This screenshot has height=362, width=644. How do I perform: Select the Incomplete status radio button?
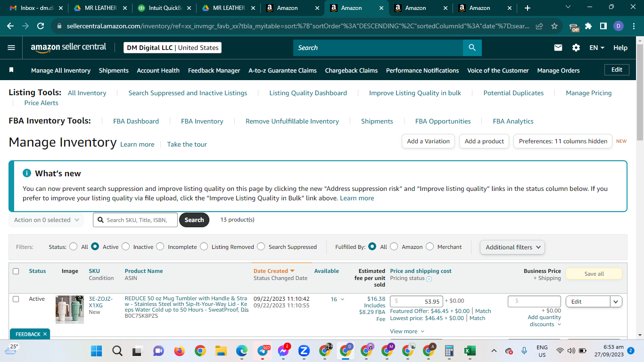tap(160, 246)
